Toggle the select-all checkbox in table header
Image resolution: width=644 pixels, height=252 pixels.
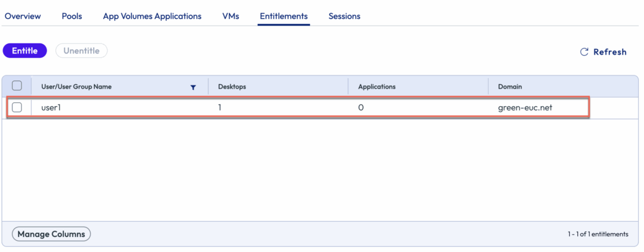pos(17,86)
